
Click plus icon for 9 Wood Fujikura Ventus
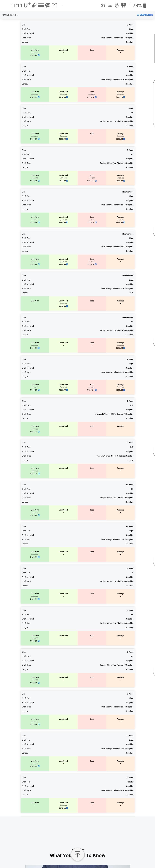pyautogui.click(x=39, y=473)
